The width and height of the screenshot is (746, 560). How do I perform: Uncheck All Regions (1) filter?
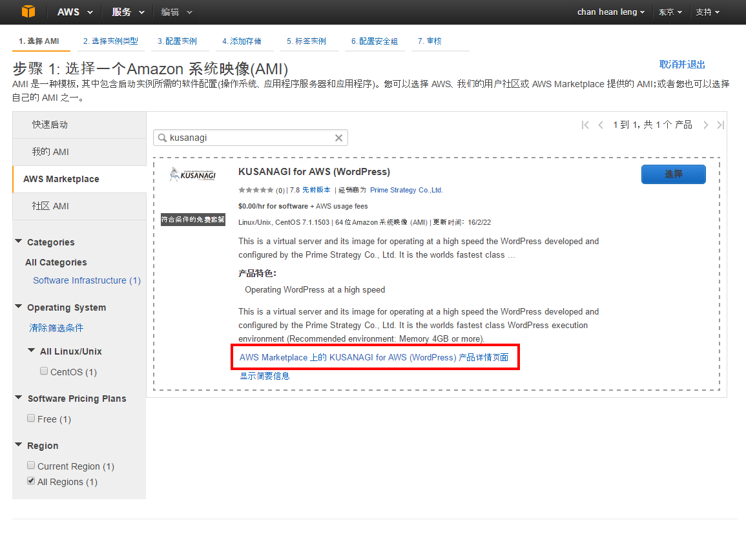(31, 481)
